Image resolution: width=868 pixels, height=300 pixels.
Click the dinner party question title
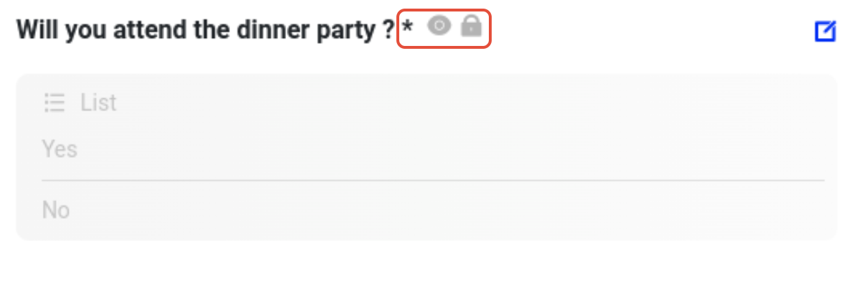pos(206,30)
